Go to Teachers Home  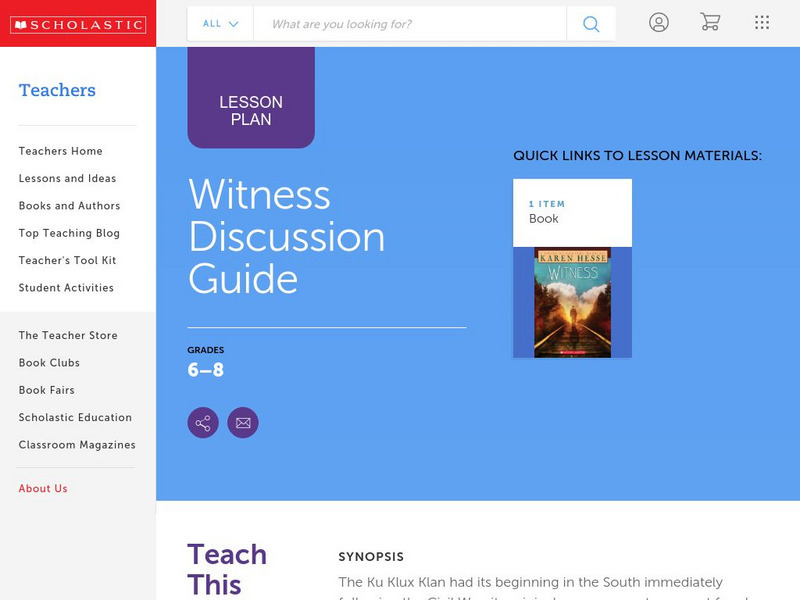[x=61, y=151]
